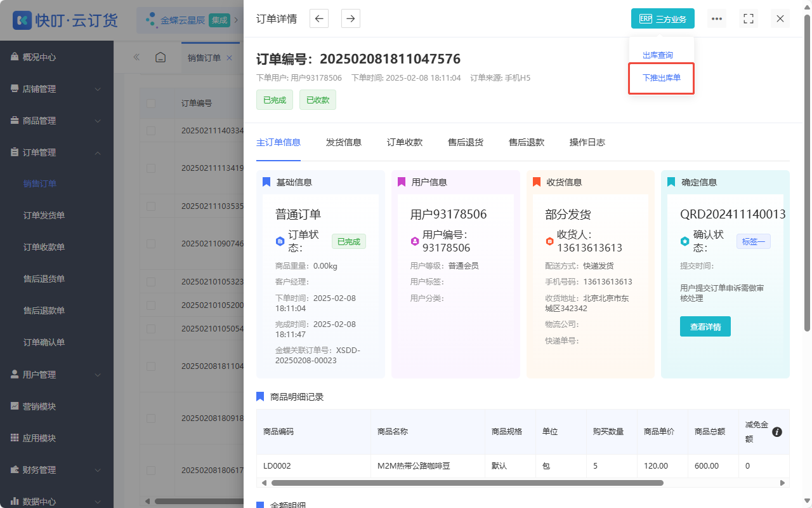Open 概况中心 in sidebar

pyautogui.click(x=56, y=57)
